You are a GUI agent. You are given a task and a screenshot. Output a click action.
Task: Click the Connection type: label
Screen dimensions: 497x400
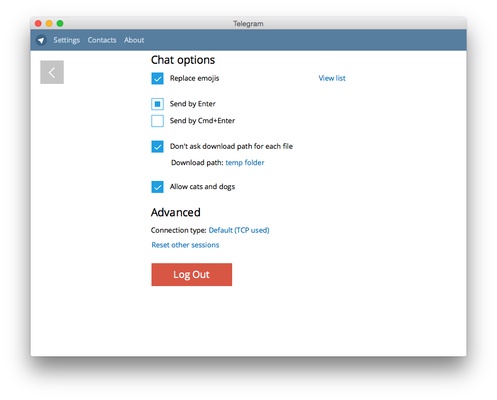coord(178,230)
